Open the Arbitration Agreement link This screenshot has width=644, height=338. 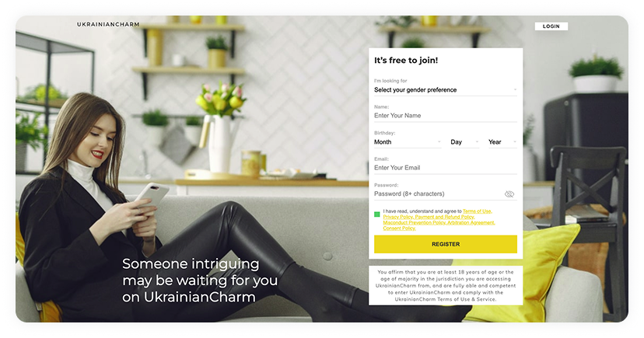(471, 223)
